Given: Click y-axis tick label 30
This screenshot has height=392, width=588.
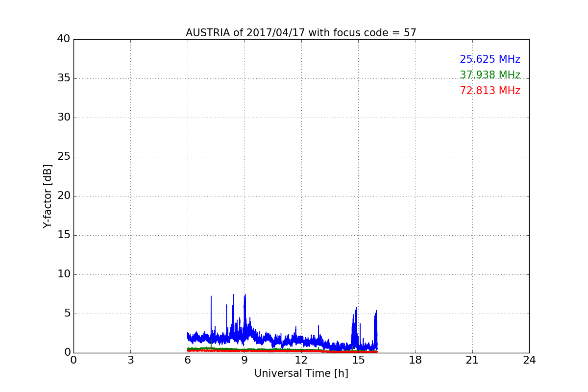Looking at the screenshot, I should pos(64,118).
